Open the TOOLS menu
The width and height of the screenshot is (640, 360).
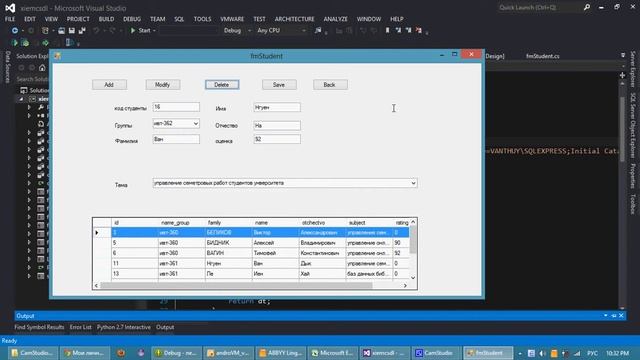pyautogui.click(x=202, y=19)
